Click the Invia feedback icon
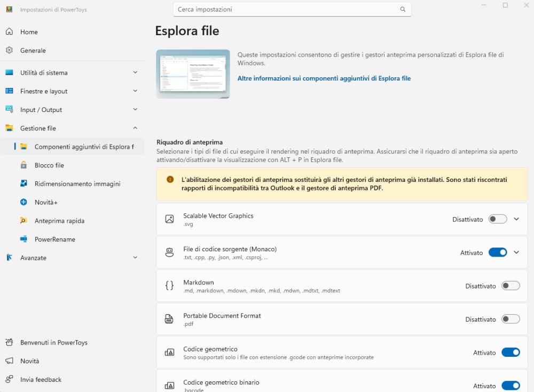 tap(9, 380)
